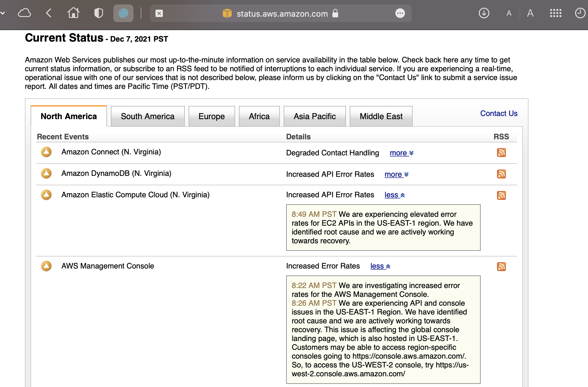Switch to the Europe tab

click(212, 116)
